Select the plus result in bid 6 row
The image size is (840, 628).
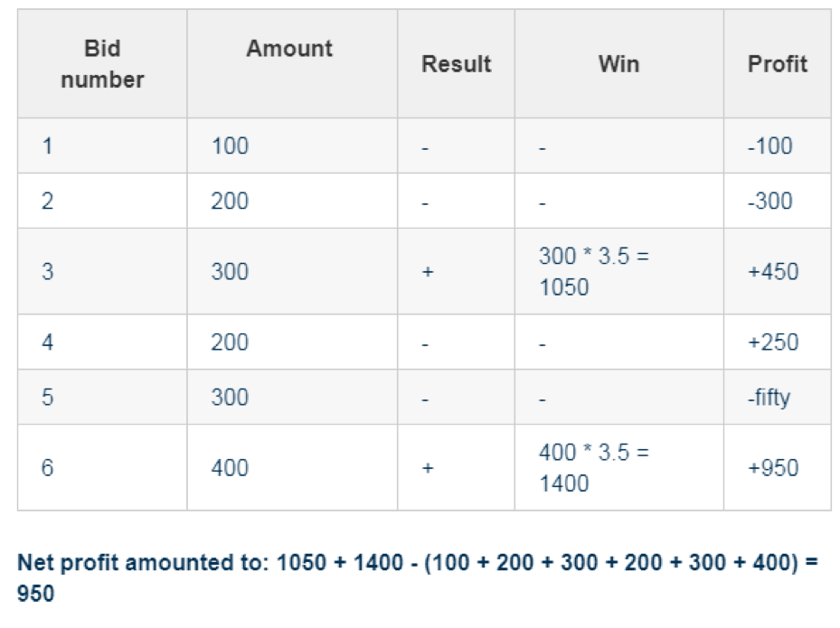(428, 467)
